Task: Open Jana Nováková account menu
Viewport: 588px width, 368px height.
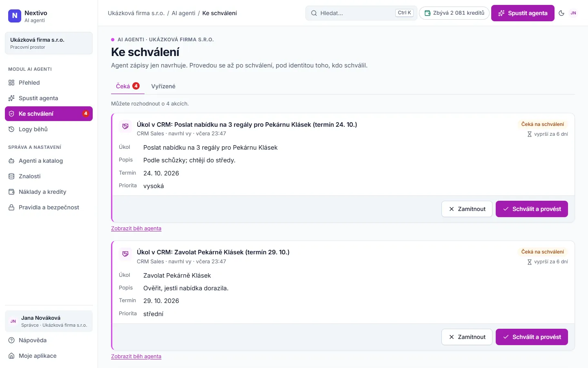Action: point(49,321)
